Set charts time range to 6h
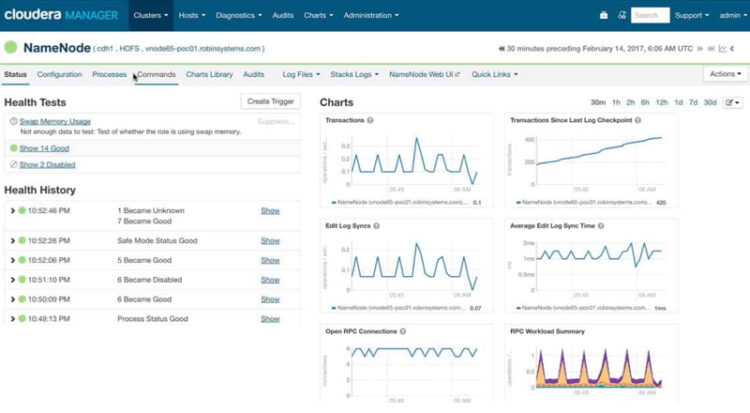This screenshot has height=413, width=750. [645, 102]
